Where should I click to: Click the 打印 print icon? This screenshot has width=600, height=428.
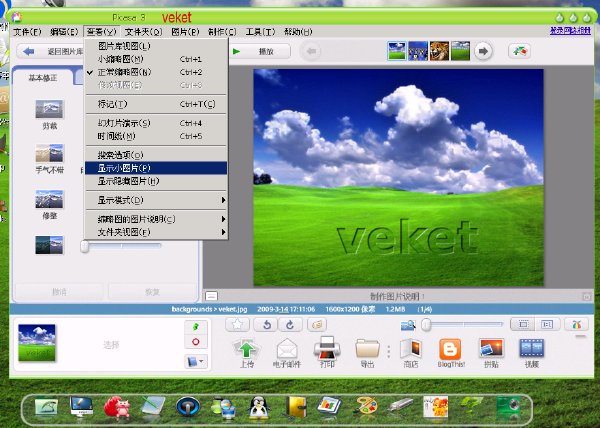point(327,353)
